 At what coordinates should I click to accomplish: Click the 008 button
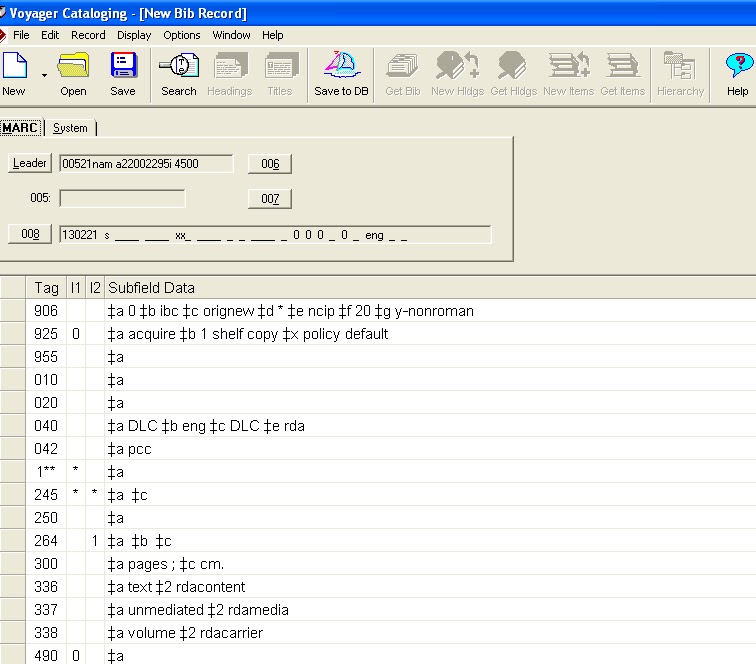30,234
